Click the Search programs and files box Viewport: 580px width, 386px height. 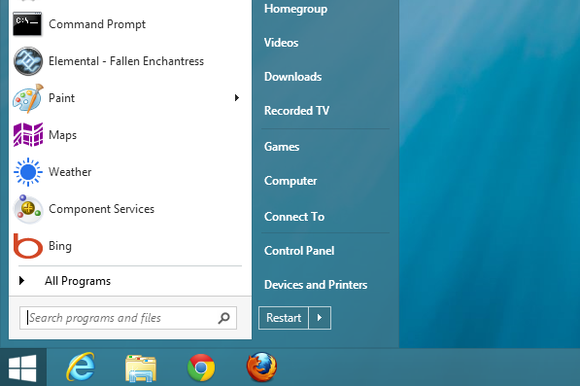128,318
